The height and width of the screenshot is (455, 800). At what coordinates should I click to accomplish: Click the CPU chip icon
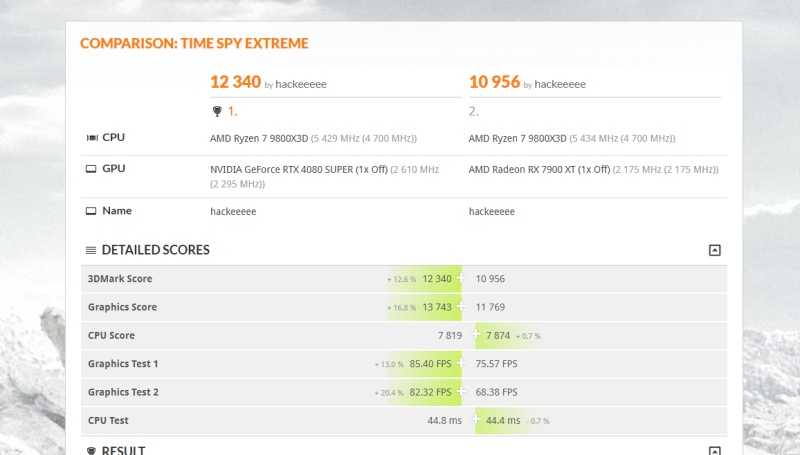[92, 138]
